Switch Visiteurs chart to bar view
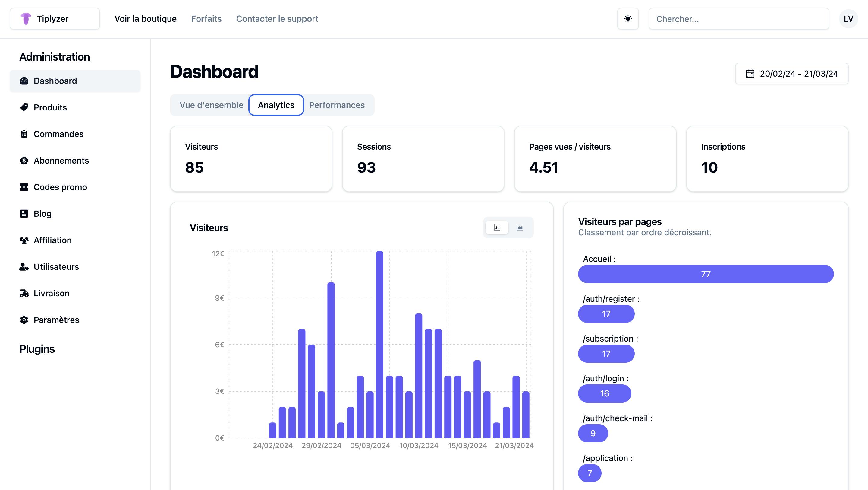Screen dimensions: 868x490 click(497, 227)
